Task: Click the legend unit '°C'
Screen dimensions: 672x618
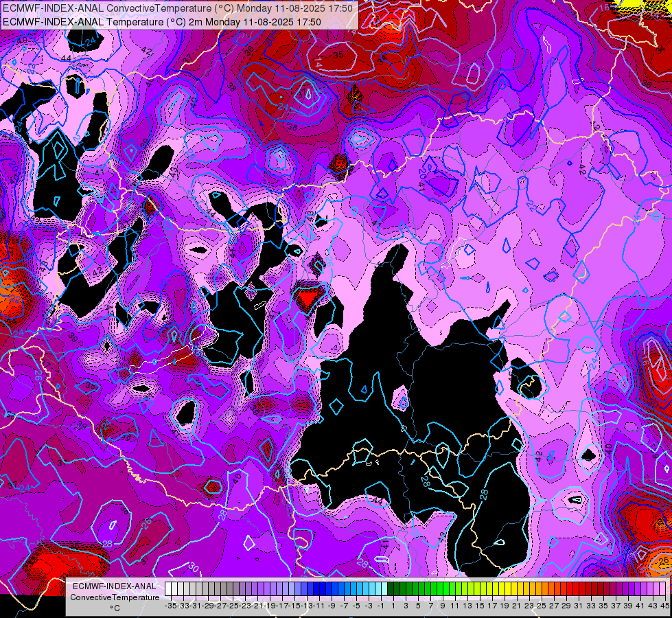Action: pyautogui.click(x=115, y=608)
